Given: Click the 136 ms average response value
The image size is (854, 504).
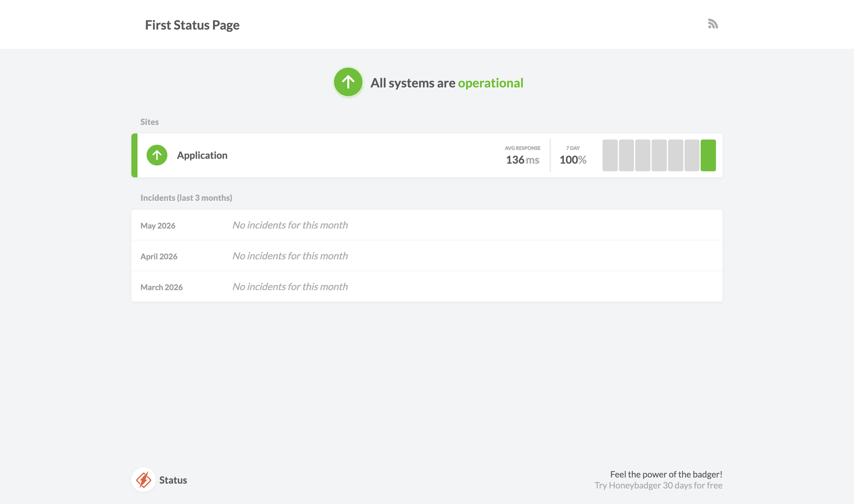Looking at the screenshot, I should 523,160.
